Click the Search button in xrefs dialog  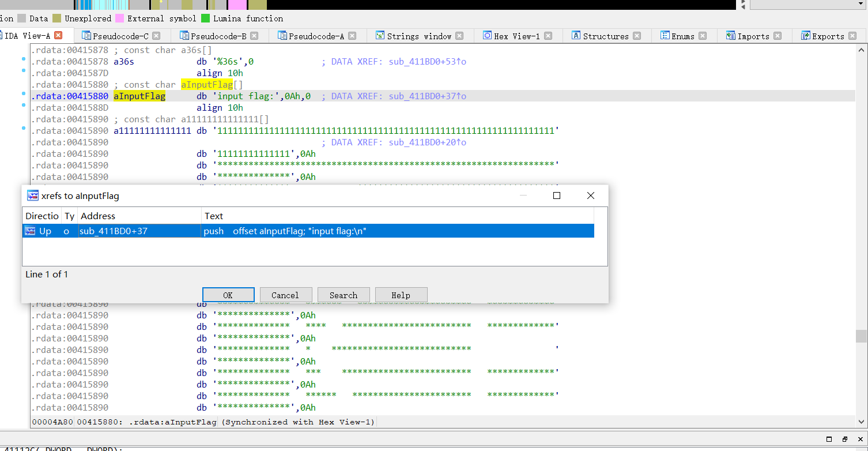344,295
